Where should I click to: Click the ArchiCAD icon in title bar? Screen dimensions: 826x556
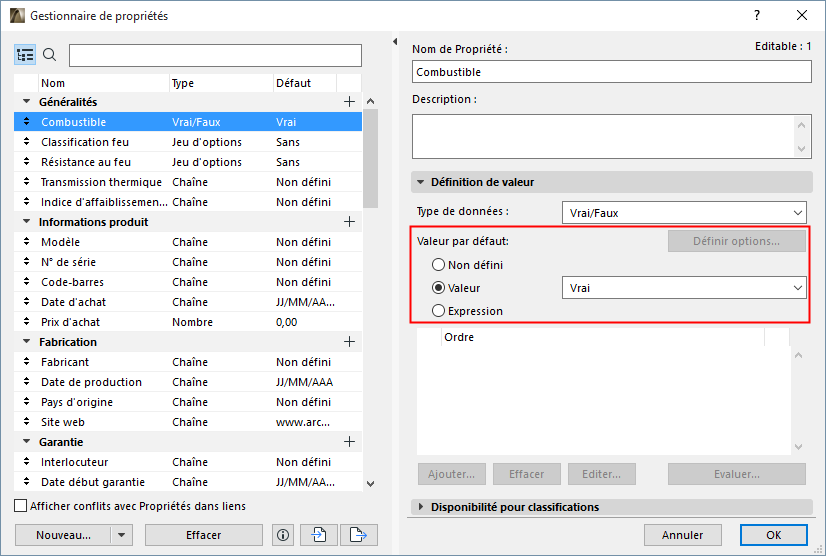pyautogui.click(x=17, y=16)
